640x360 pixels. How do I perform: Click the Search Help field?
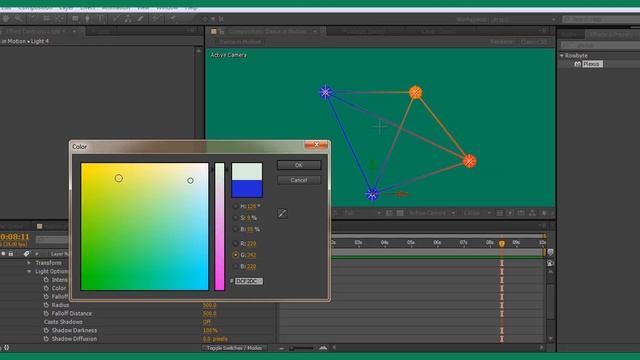601,20
